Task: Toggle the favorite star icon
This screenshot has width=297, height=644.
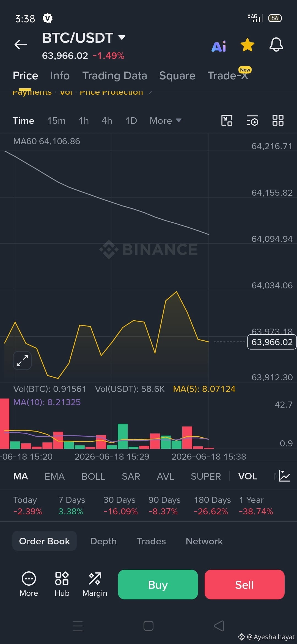Action: coord(247,45)
